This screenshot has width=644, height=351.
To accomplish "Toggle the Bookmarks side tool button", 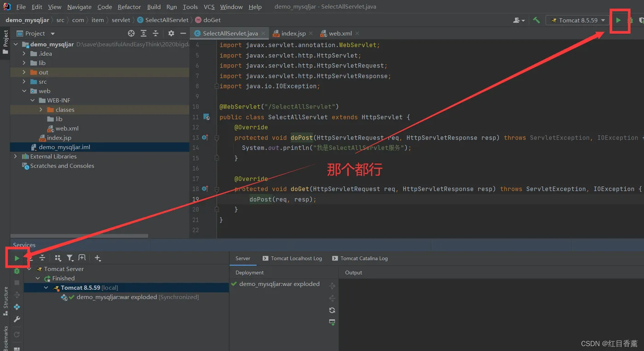I will pos(6,338).
